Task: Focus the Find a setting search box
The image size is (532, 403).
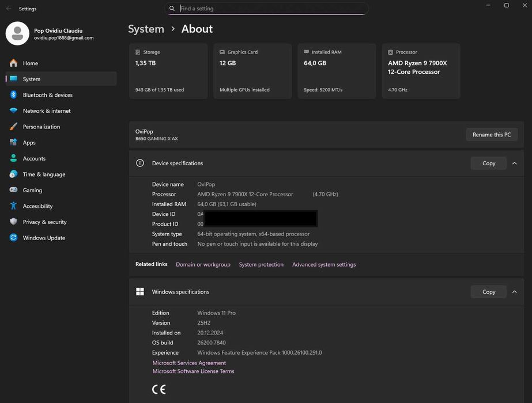Action: pos(266,9)
